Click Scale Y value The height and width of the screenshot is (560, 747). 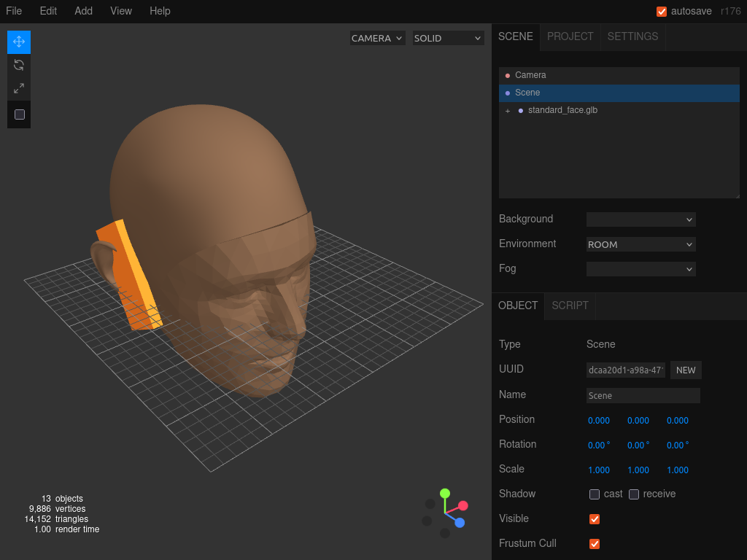click(x=638, y=470)
